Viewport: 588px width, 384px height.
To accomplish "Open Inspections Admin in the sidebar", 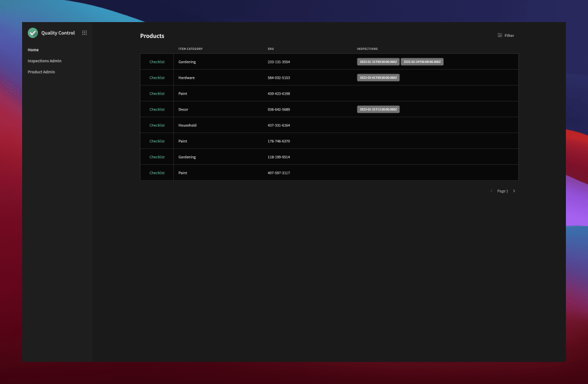I will 44,61.
